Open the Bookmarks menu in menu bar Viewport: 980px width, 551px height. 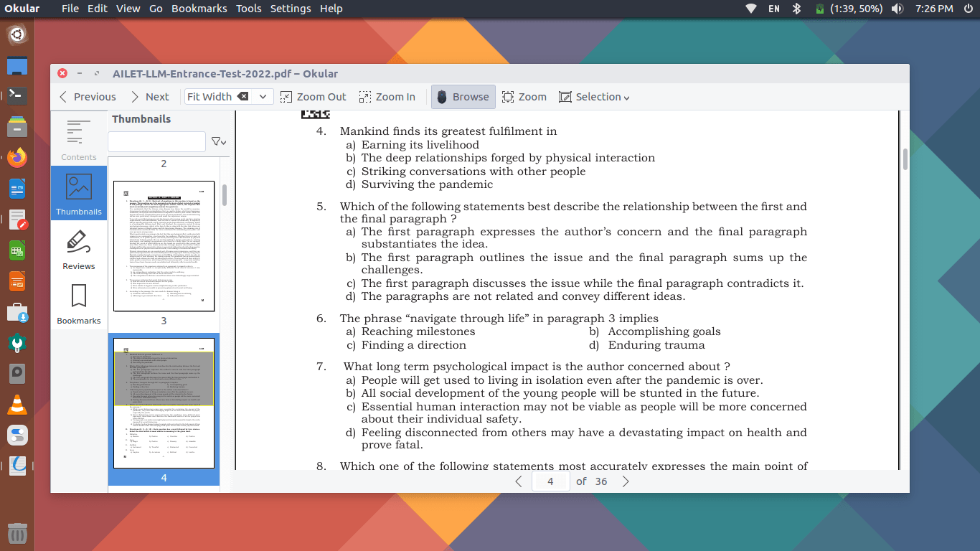click(199, 9)
